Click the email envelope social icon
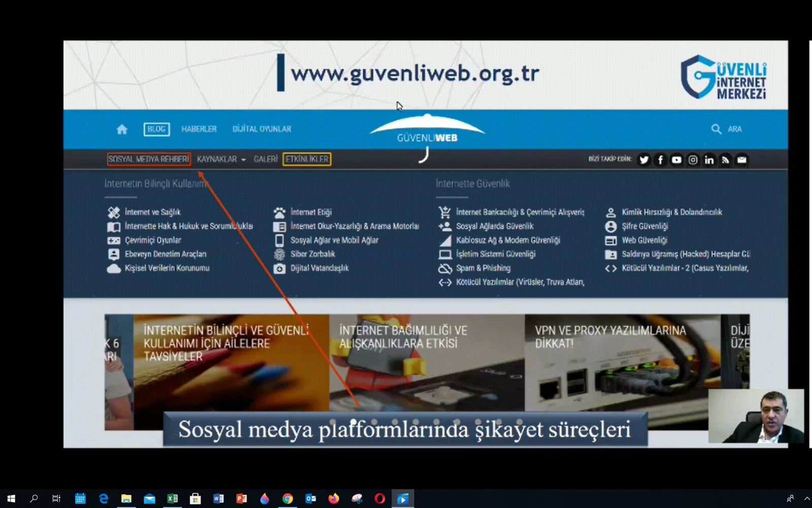The width and height of the screenshot is (812, 508). 741,160
